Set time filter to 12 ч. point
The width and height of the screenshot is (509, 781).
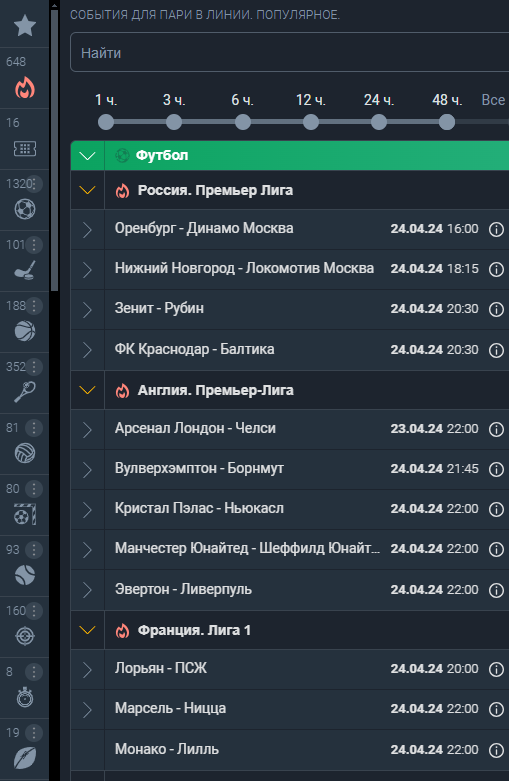(311, 122)
